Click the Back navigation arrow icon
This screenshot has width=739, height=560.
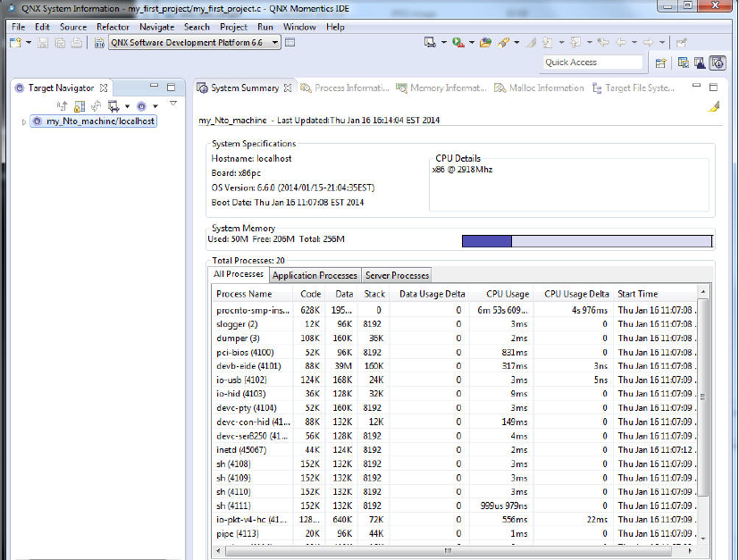pyautogui.click(x=622, y=43)
